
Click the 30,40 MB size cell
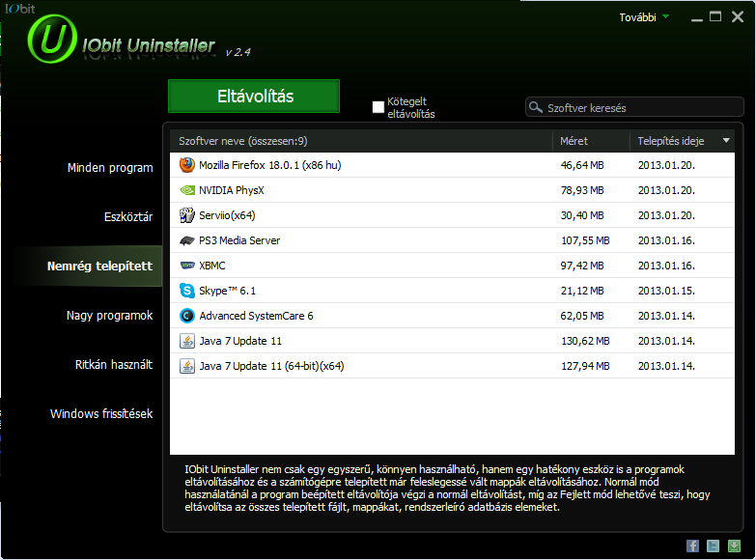click(x=582, y=215)
